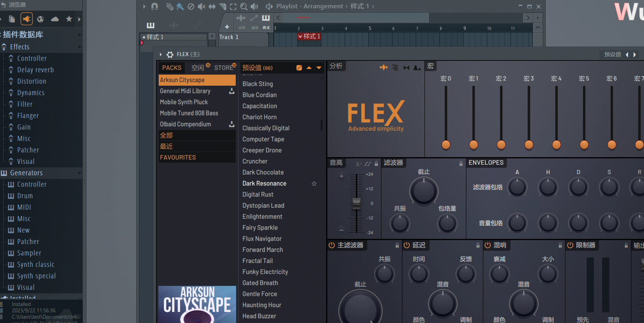Toggle the 滤波器 section lock
644x323 pixels.
[461, 163]
